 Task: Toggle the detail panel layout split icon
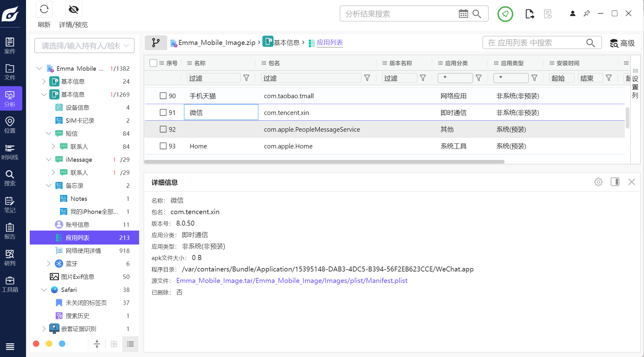[615, 182]
